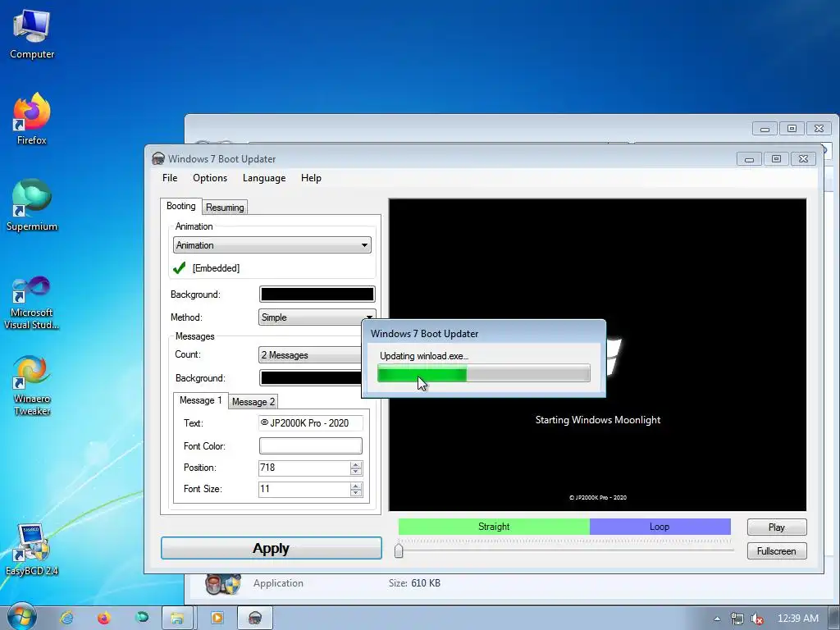This screenshot has height=630, width=840.
Task: Open the Computer desktop icon
Action: (x=32, y=34)
